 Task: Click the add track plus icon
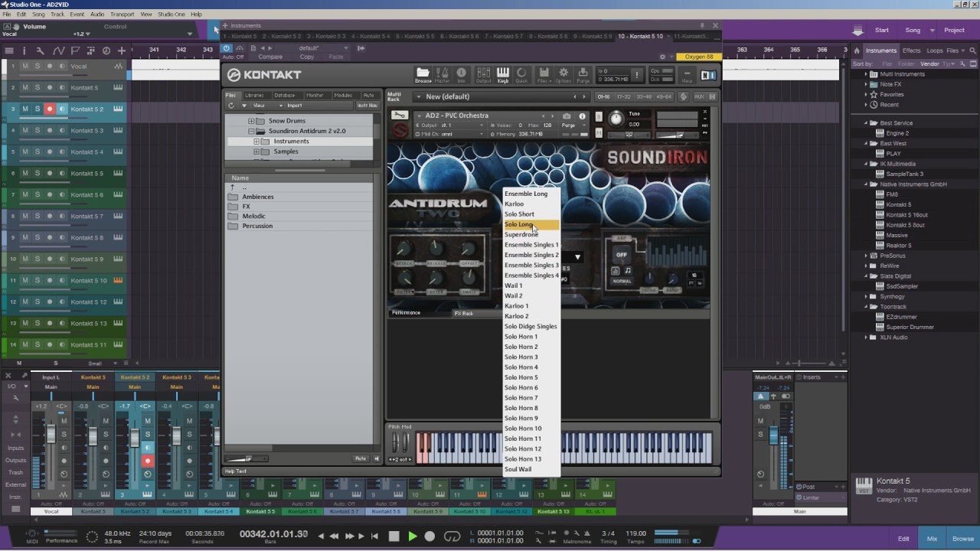(x=121, y=51)
